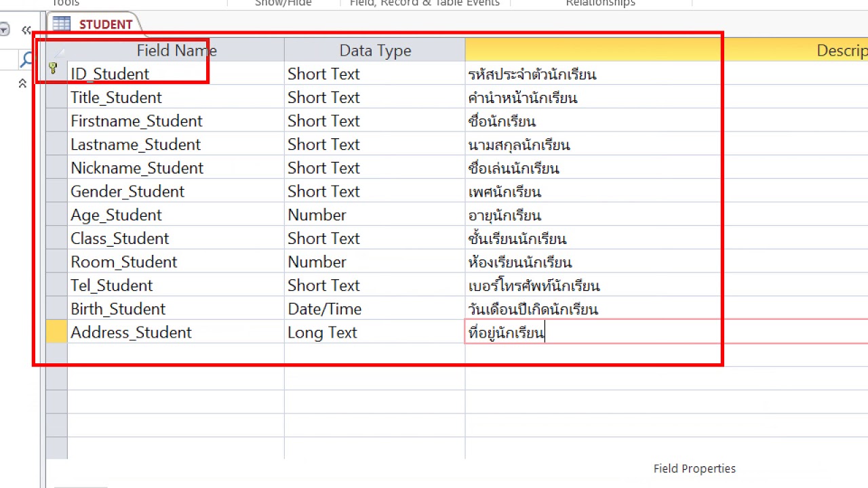Screen dimensions: 868x488
Task: Click the Address_Student description input field
Action: point(667,332)
